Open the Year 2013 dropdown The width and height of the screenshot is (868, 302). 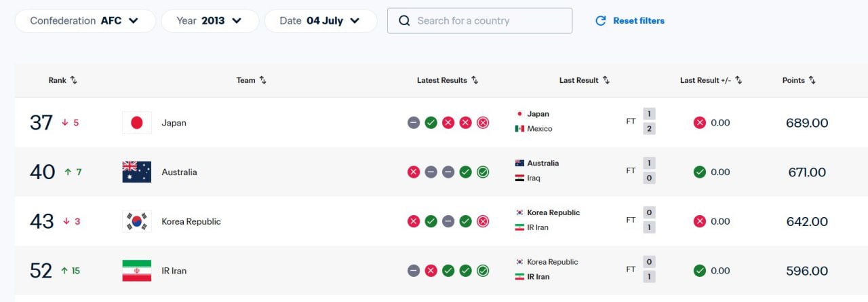point(210,20)
